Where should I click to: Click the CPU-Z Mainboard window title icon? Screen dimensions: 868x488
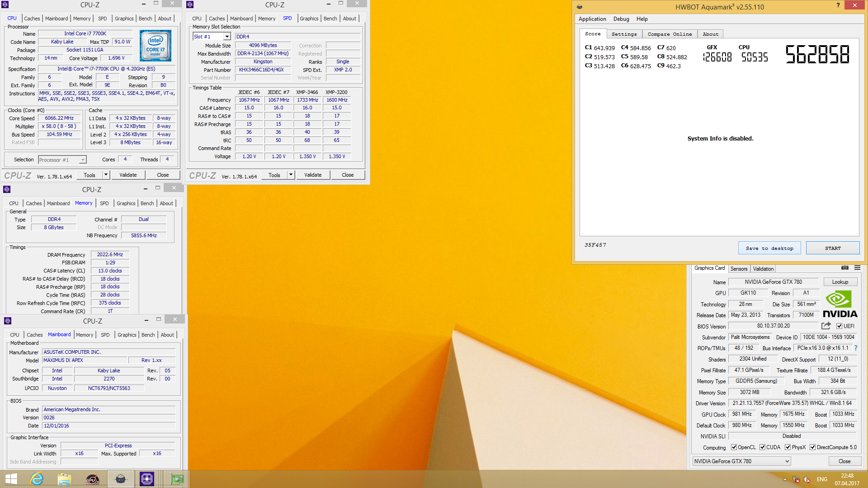pos(8,321)
